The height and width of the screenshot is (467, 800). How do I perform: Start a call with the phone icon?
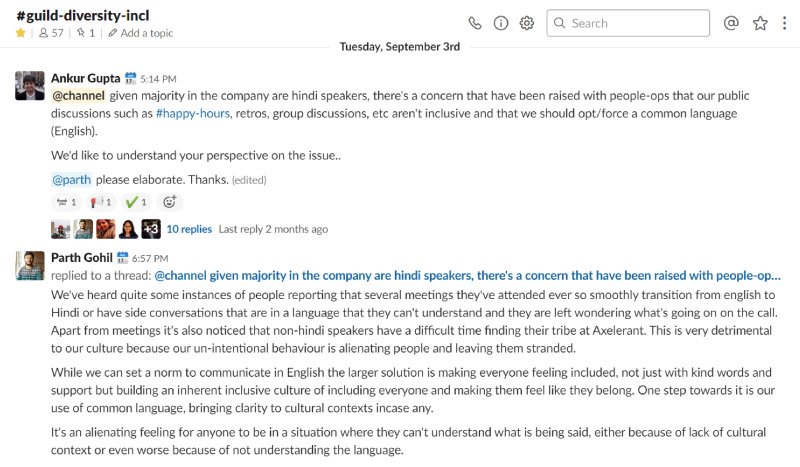[474, 23]
